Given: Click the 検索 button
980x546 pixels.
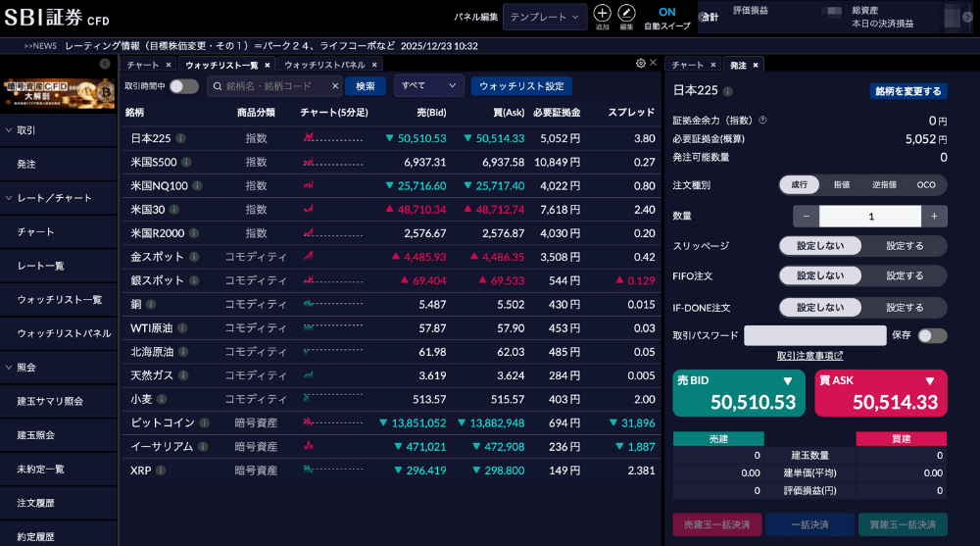Looking at the screenshot, I should coord(366,86).
